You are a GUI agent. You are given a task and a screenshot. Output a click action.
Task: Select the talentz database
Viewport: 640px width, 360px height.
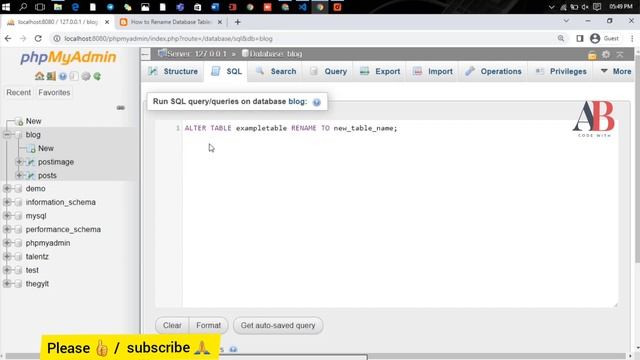37,257
